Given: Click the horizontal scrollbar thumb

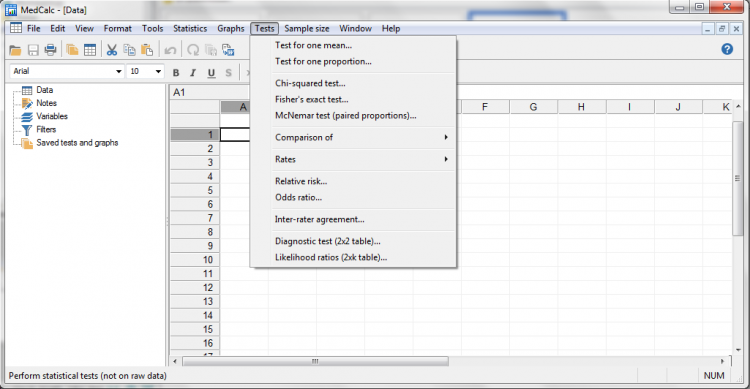Looking at the screenshot, I should 315,361.
